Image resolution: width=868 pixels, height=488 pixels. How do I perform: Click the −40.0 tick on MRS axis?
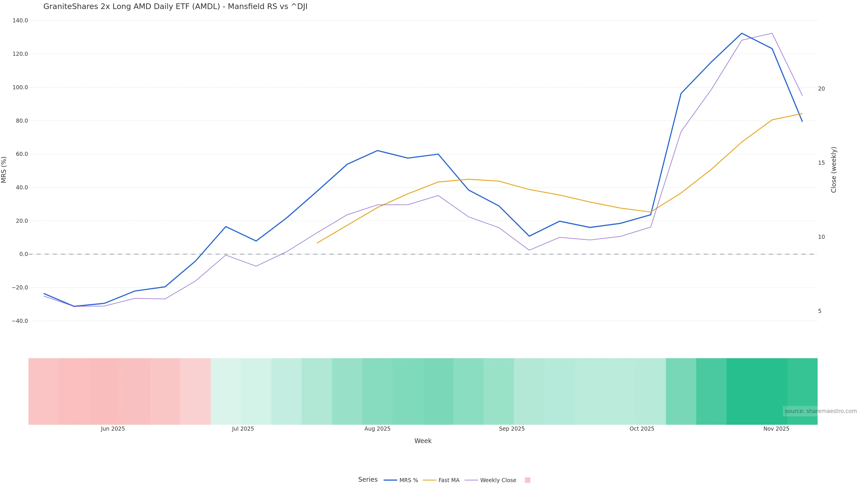[20, 321]
